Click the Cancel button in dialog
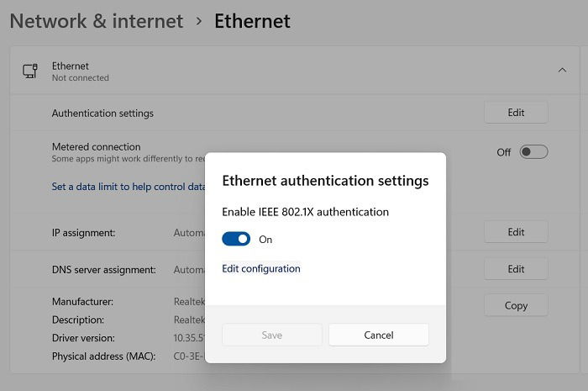Screen dimensions: 588x391 [378, 335]
